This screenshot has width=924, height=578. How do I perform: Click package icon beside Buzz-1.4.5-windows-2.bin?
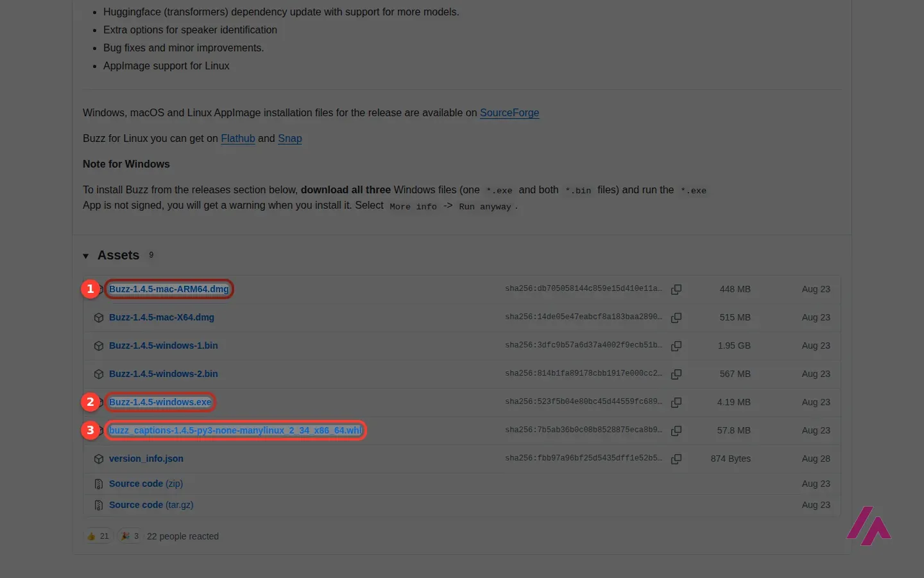pos(99,374)
